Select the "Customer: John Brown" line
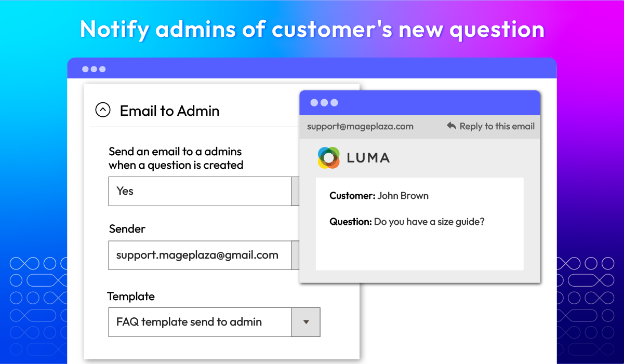 (x=379, y=196)
